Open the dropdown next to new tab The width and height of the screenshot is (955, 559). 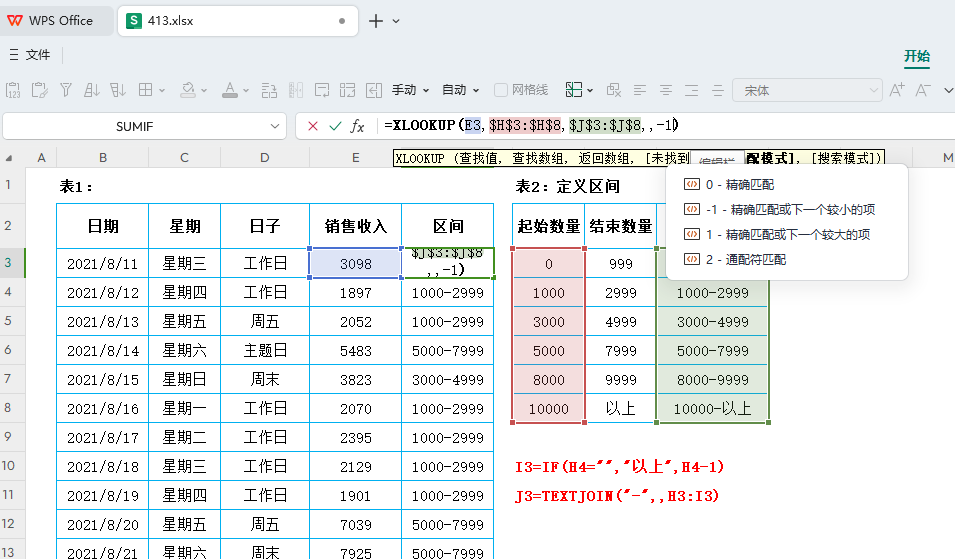click(396, 21)
